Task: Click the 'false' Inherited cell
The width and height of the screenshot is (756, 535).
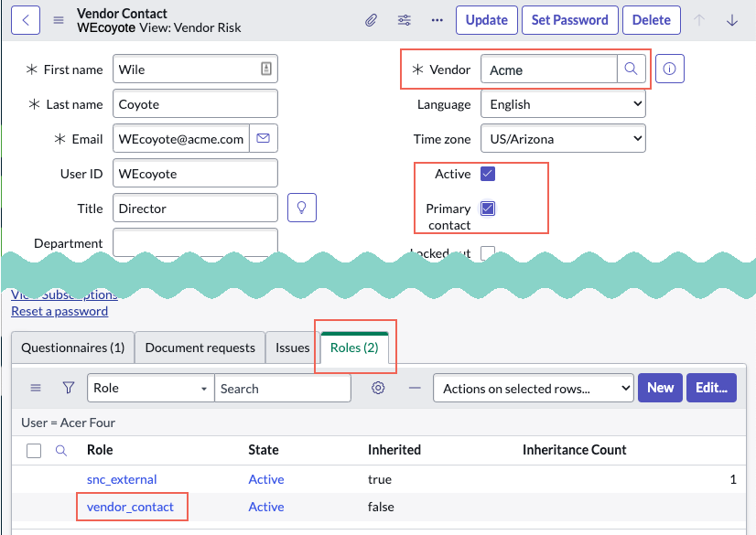Action: coord(381,507)
